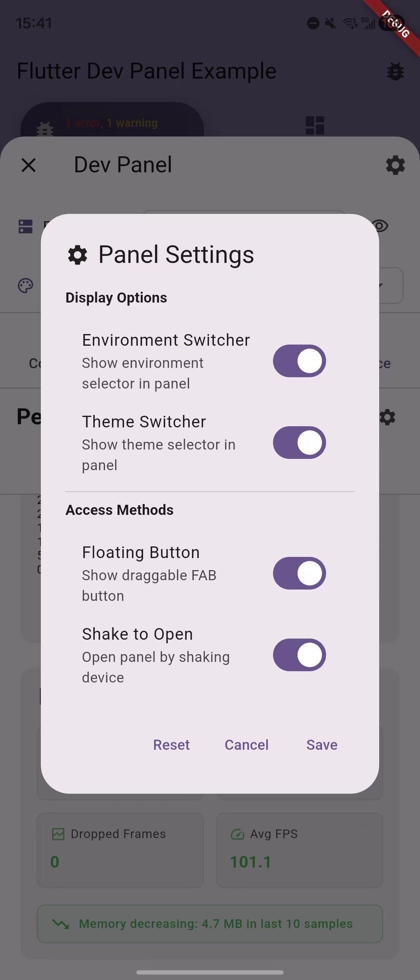The height and width of the screenshot is (980, 420).
Task: Disable the Theme Switcher option
Action: click(299, 443)
